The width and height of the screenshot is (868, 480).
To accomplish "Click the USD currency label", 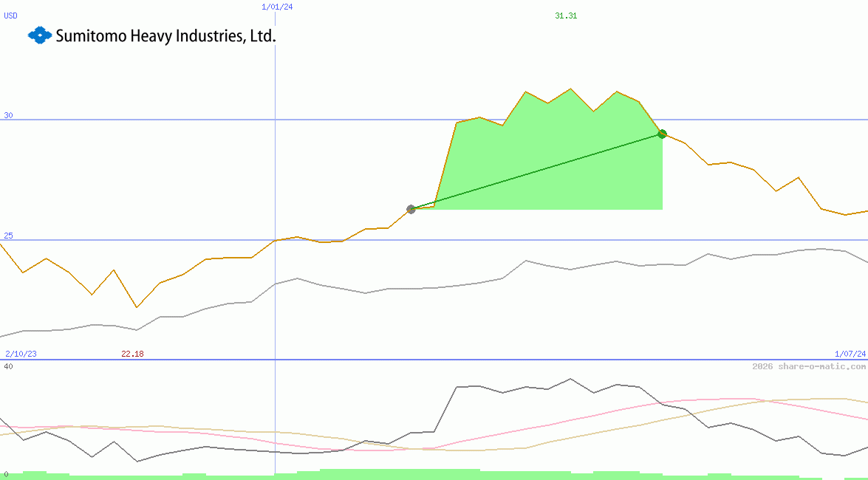I will click(x=10, y=16).
